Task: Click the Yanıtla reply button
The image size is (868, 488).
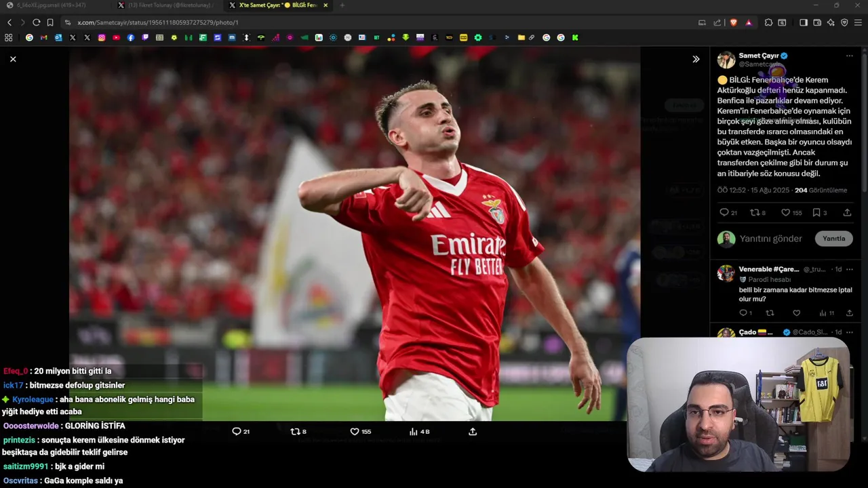Action: [833, 239]
